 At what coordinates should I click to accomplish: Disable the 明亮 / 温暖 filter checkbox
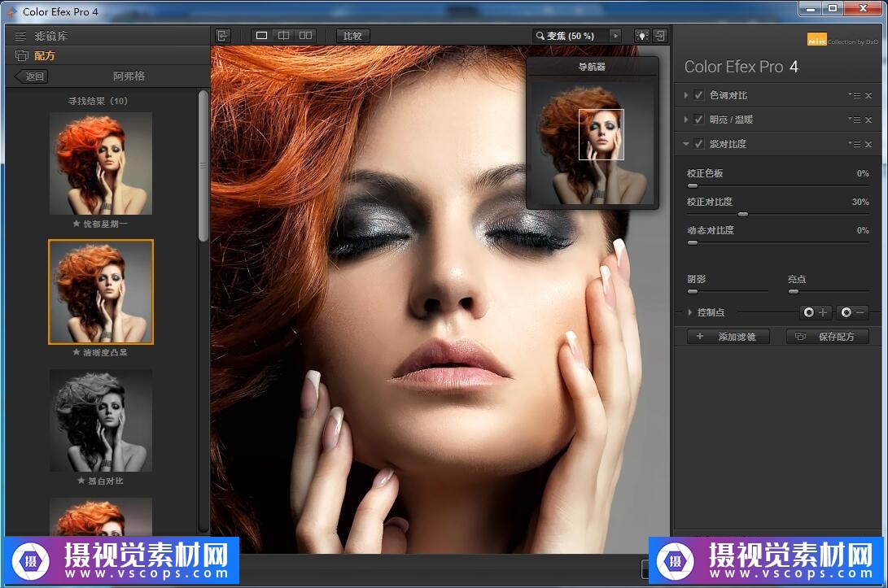698,120
